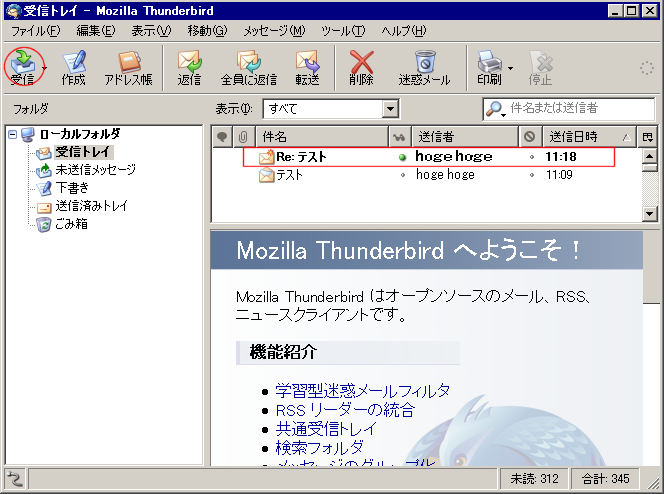
Task: Toggle read status dot on テスト row
Action: 402,175
